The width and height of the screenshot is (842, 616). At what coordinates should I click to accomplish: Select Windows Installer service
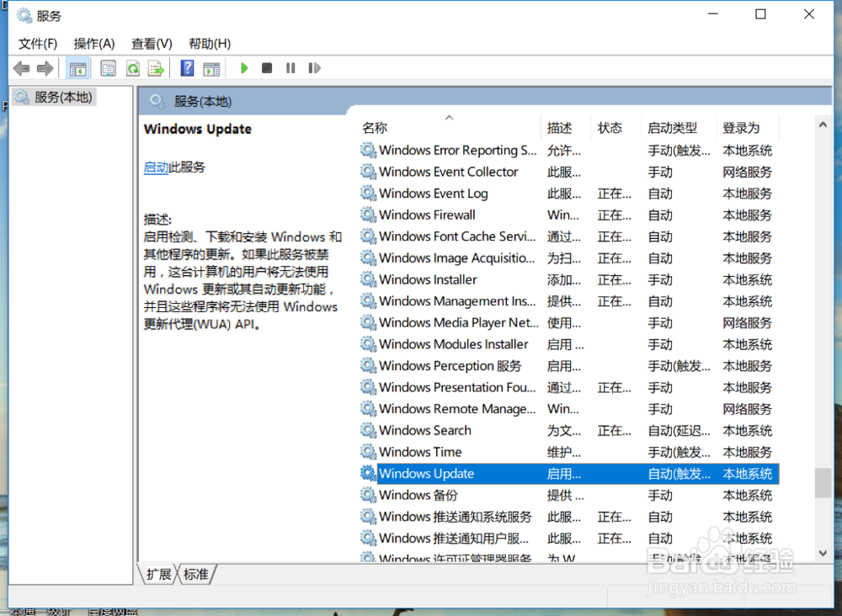(x=568, y=279)
